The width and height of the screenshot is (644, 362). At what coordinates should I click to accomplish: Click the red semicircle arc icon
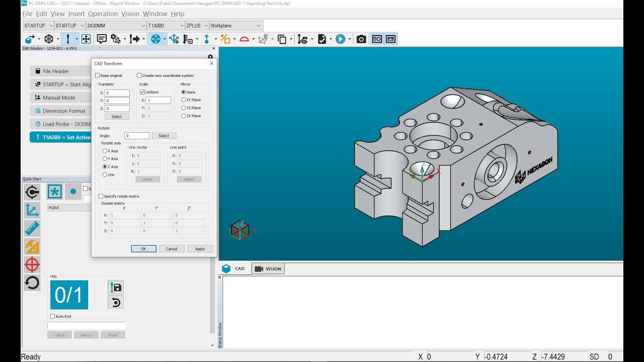(x=244, y=39)
